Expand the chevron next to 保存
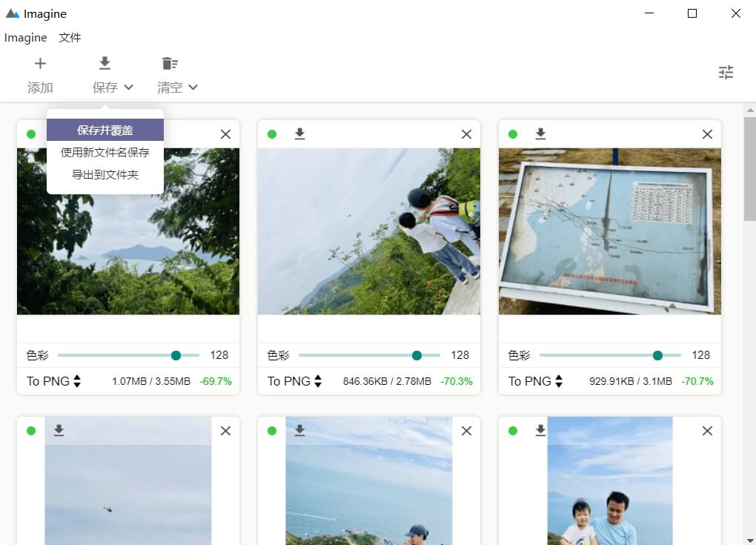Image resolution: width=756 pixels, height=545 pixels. (128, 87)
